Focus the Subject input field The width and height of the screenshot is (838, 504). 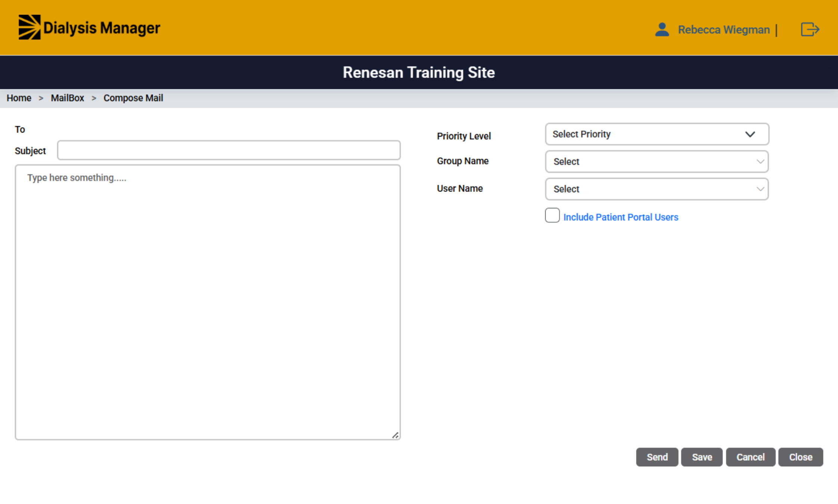(x=229, y=150)
